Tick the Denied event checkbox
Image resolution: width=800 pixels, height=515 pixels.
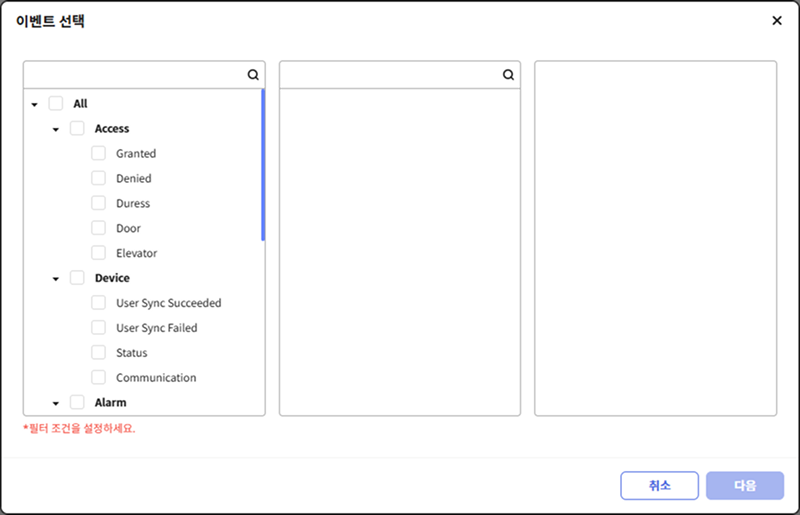(98, 178)
